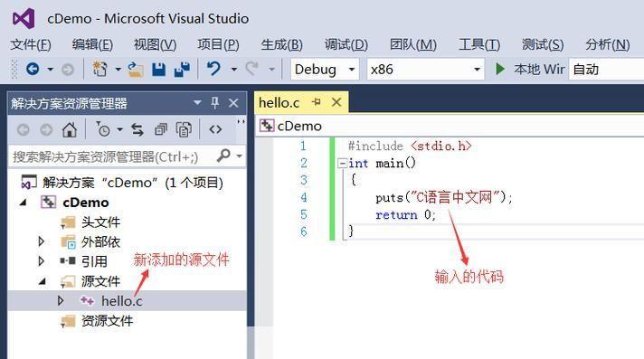Close the hello.c editor tab
Image resolution: width=644 pixels, height=359 pixels.
(x=336, y=102)
